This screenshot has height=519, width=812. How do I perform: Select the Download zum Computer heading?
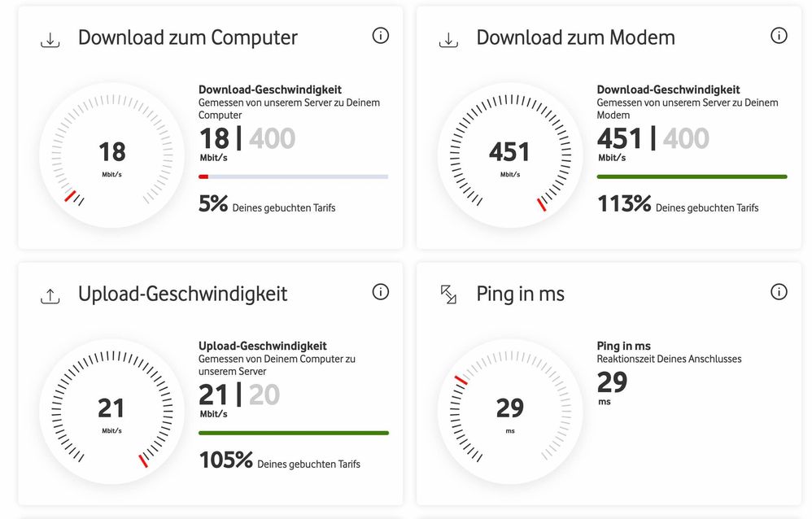pos(188,37)
